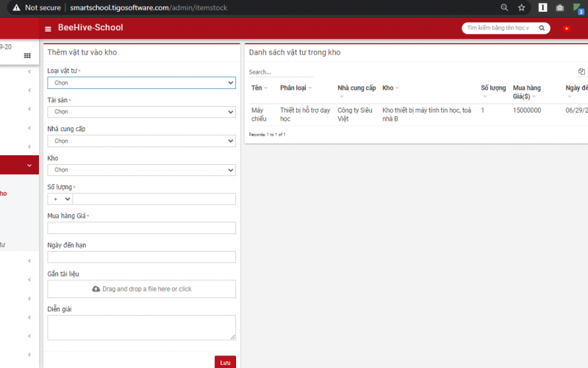Sort table by Phân loại column header
This screenshot has height=368, width=588.
tap(293, 88)
